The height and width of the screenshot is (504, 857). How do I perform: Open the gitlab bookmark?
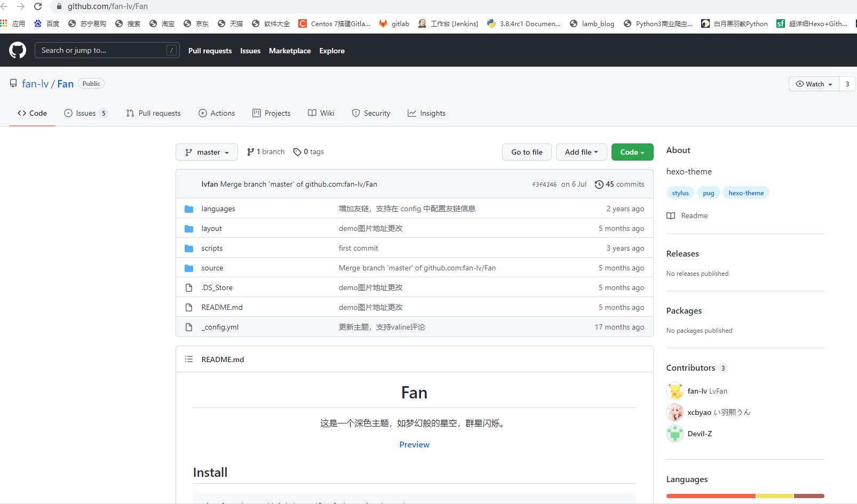(x=394, y=23)
